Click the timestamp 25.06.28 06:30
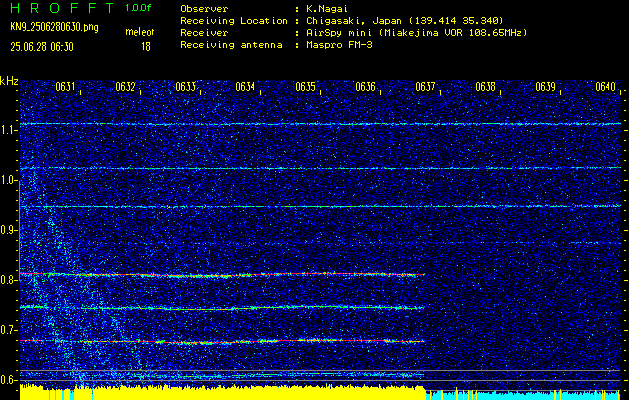Viewport: 629px width, 400px height. 42,47
